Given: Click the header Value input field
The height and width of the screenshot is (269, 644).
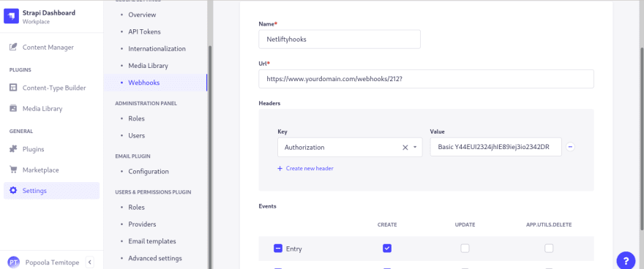Looking at the screenshot, I should [495, 147].
